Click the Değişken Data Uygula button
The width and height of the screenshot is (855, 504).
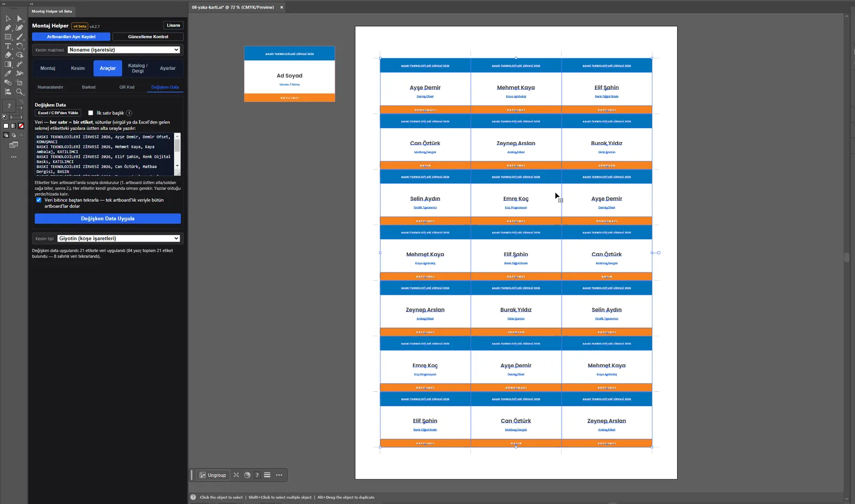[x=108, y=219]
